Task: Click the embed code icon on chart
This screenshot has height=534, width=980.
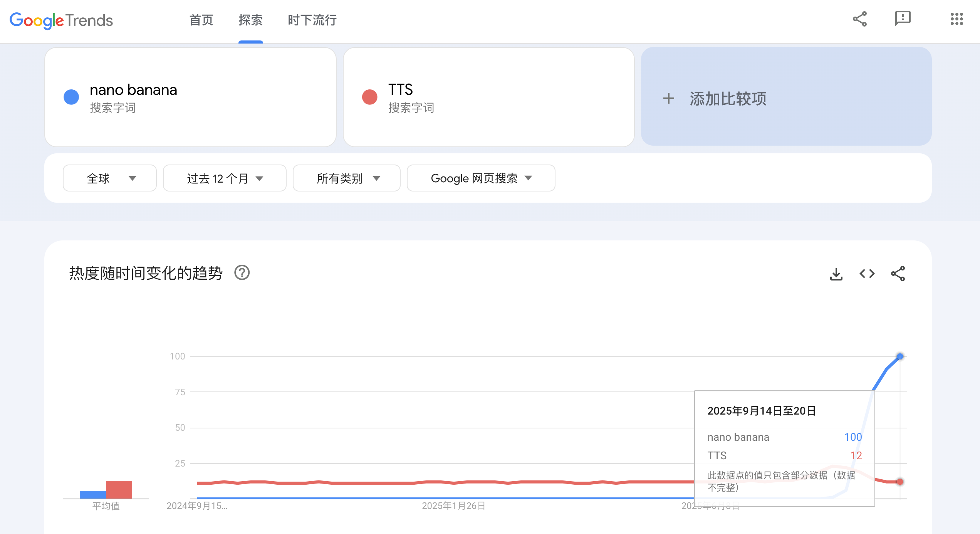Action: pos(867,274)
